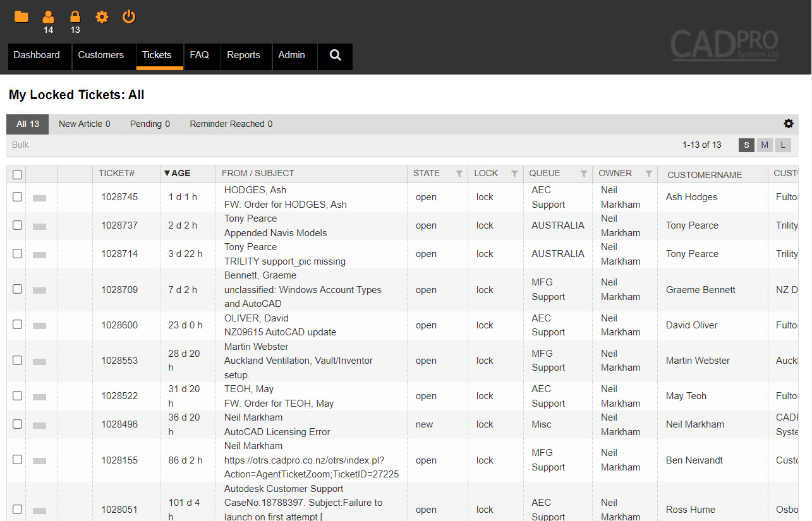Click the flag icon for ticket 1028737
This screenshot has width=812, height=521.
tap(39, 226)
